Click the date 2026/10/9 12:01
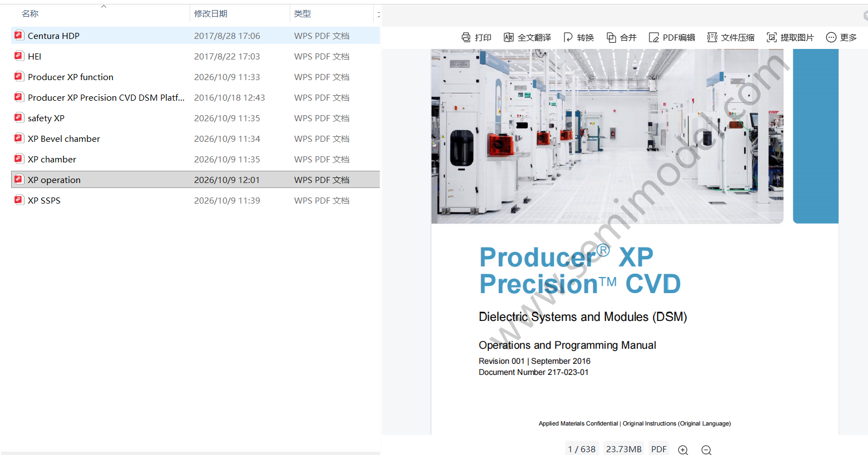Screen dimensions: 868x455 click(x=227, y=180)
